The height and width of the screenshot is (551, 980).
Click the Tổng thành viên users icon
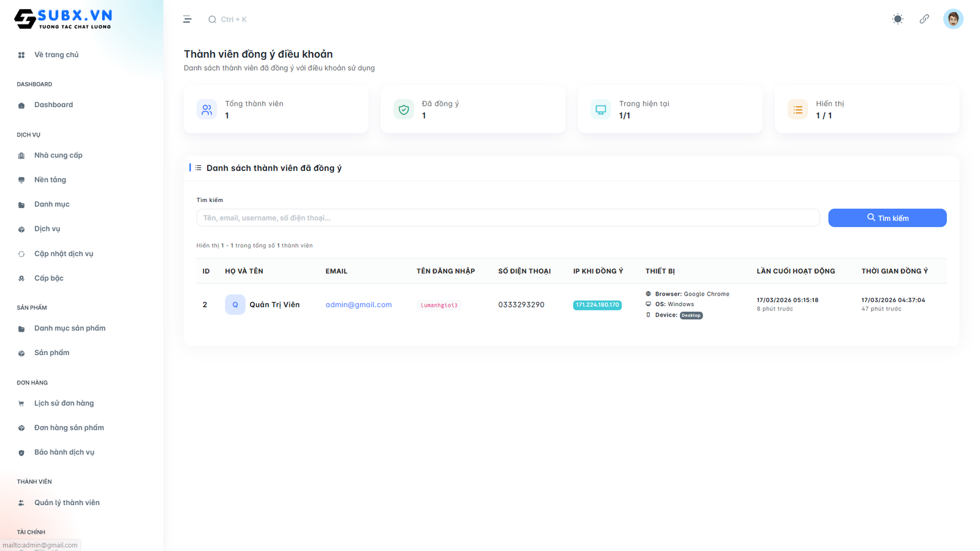(207, 110)
